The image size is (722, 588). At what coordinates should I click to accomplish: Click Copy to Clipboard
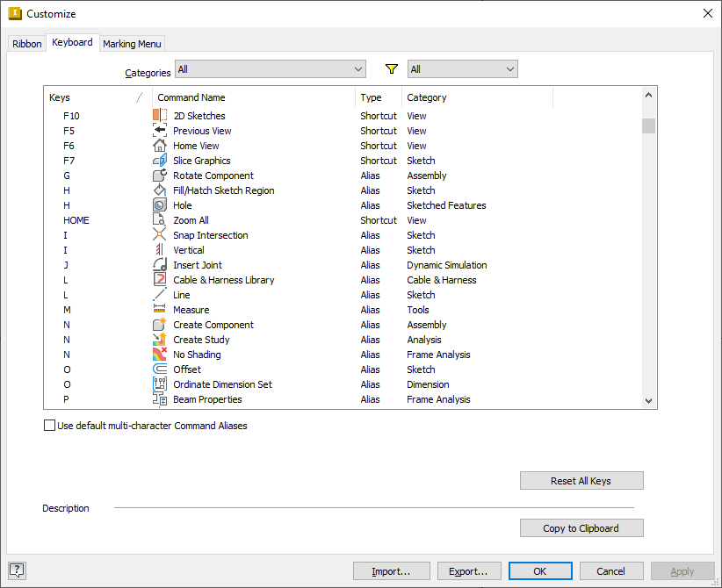pyautogui.click(x=581, y=527)
